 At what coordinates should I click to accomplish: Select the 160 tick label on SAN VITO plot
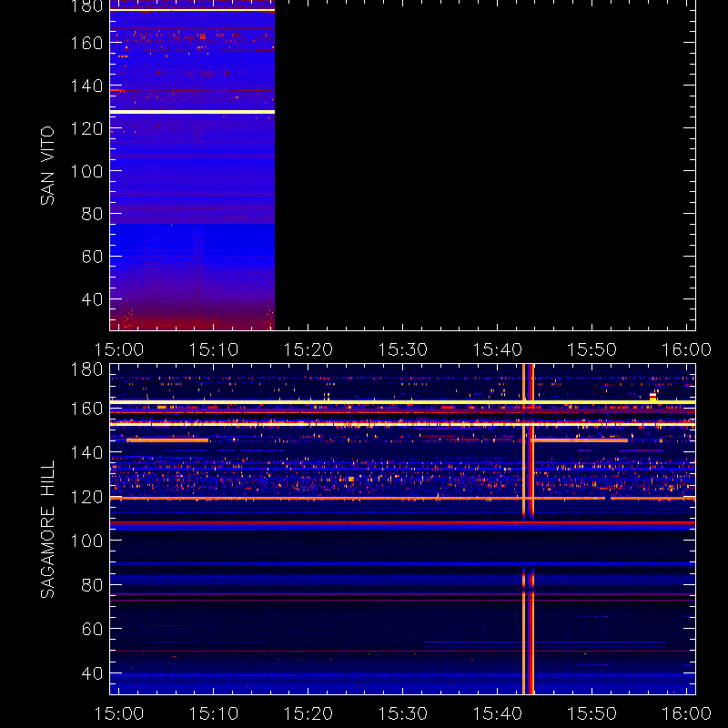point(86,43)
